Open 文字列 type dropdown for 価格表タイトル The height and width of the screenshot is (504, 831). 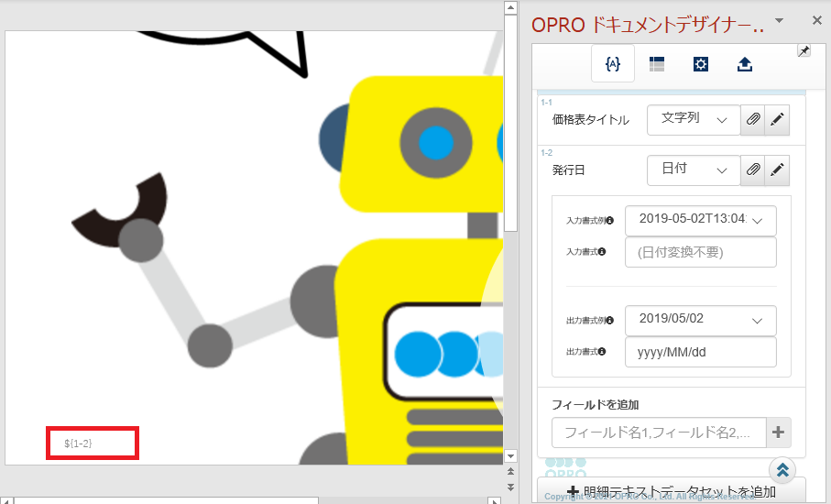(x=694, y=120)
